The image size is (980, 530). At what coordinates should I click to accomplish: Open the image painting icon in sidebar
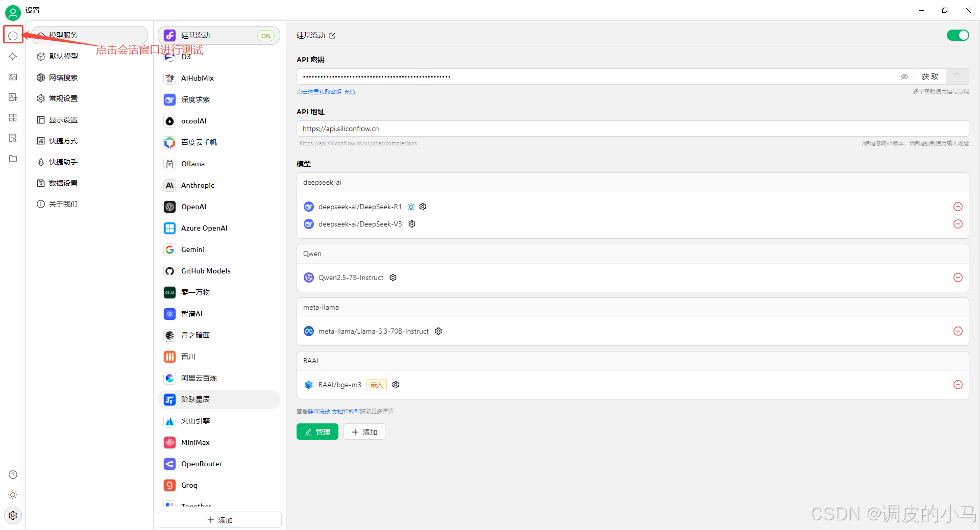13,77
